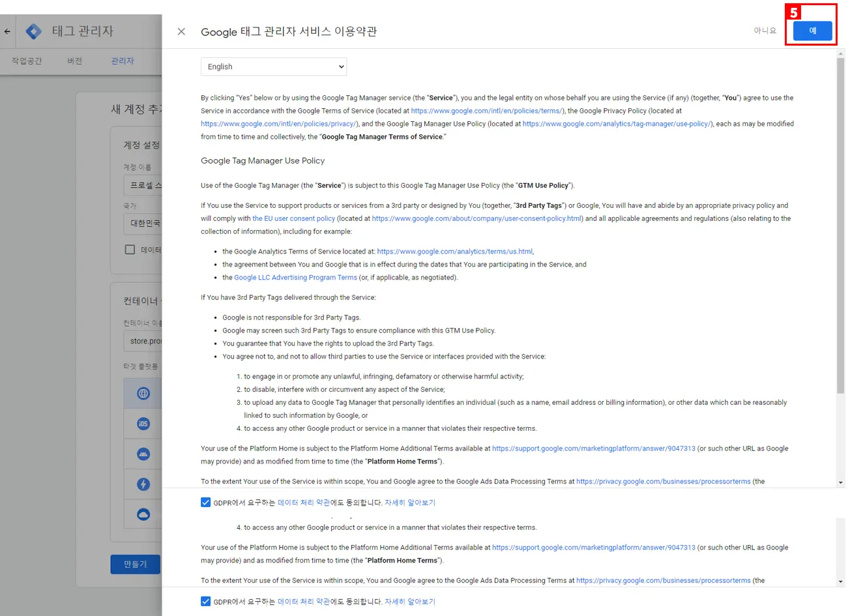Image resolution: width=848 pixels, height=616 pixels.
Task: Open the upper 자세히 알아보기 link
Action: click(410, 503)
